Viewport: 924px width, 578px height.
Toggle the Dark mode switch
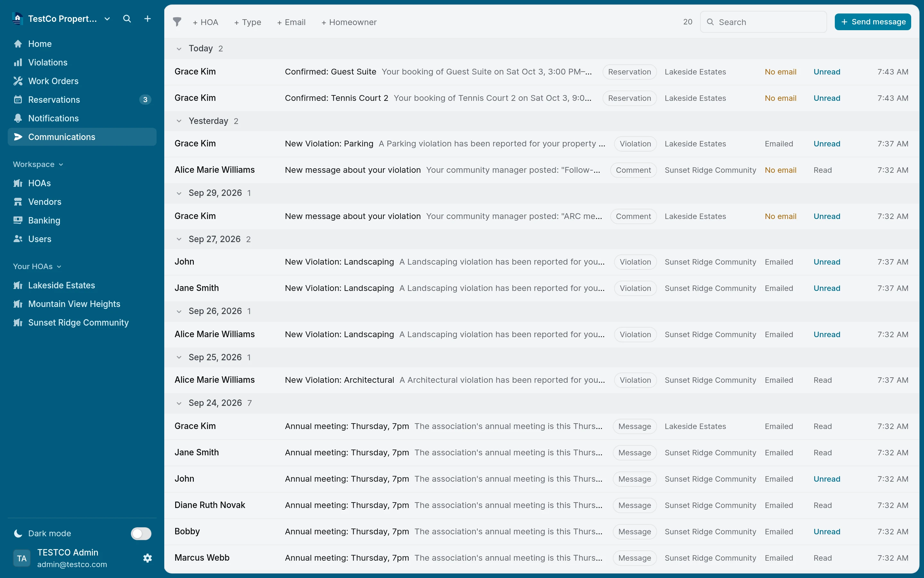coord(141,533)
